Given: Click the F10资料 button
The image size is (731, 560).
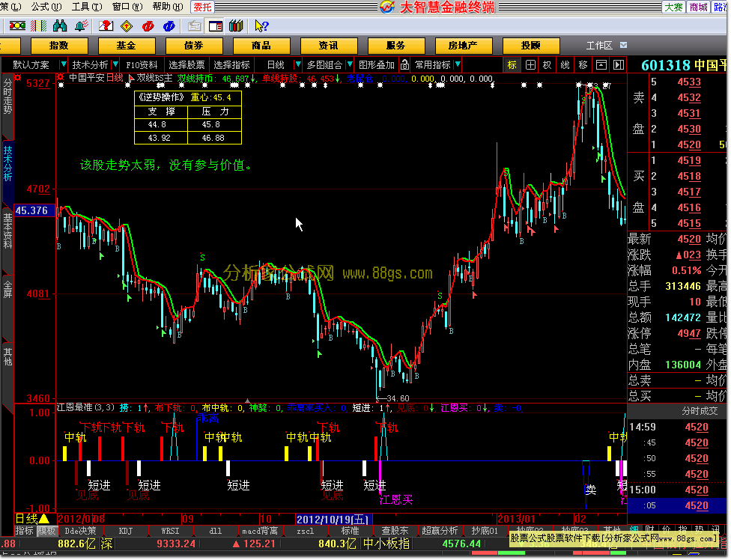Looking at the screenshot, I should coord(142,64).
